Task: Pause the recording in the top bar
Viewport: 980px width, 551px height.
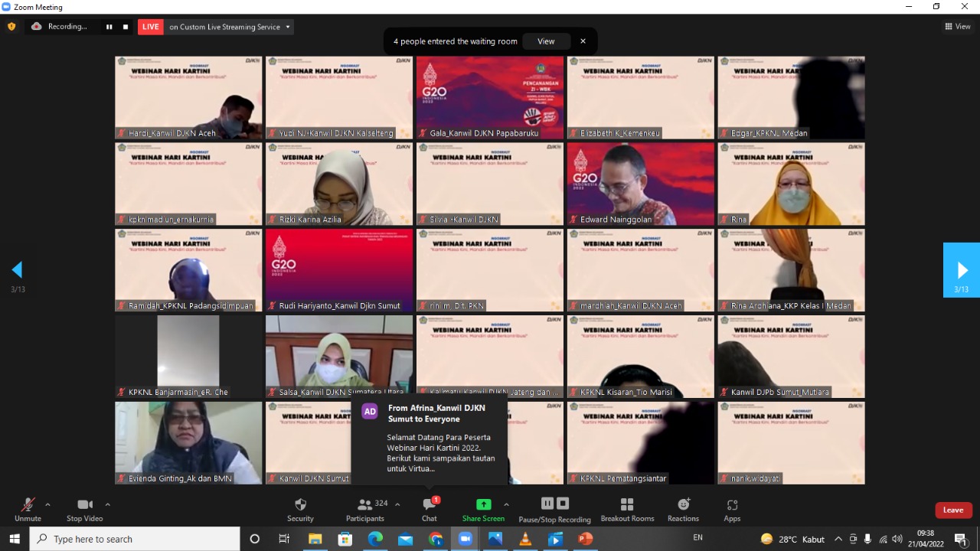Action: (109, 27)
